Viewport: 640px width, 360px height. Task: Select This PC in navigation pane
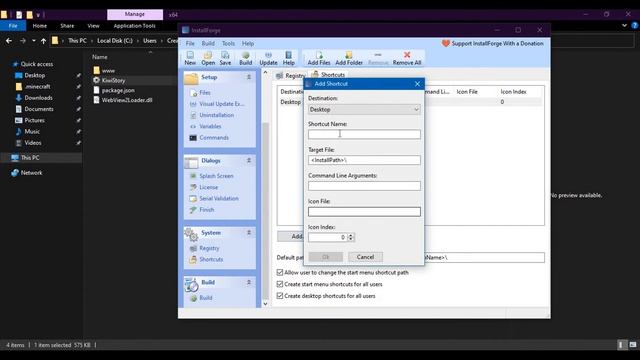(x=30, y=158)
